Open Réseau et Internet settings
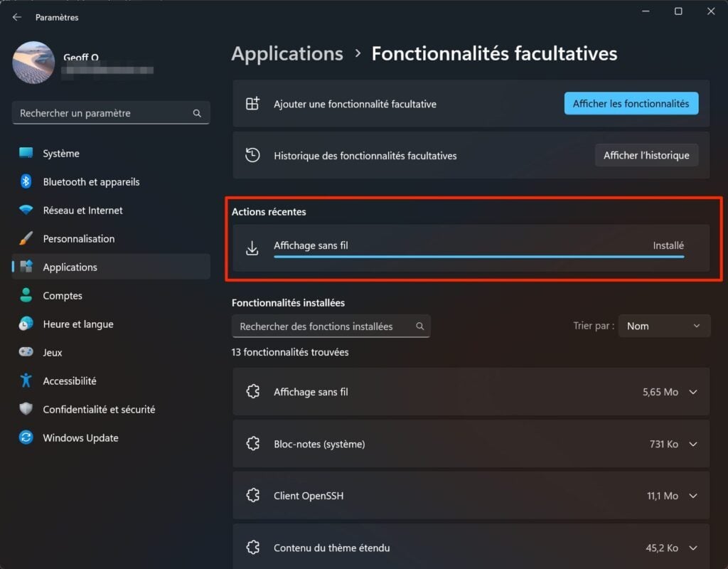 tap(111, 211)
